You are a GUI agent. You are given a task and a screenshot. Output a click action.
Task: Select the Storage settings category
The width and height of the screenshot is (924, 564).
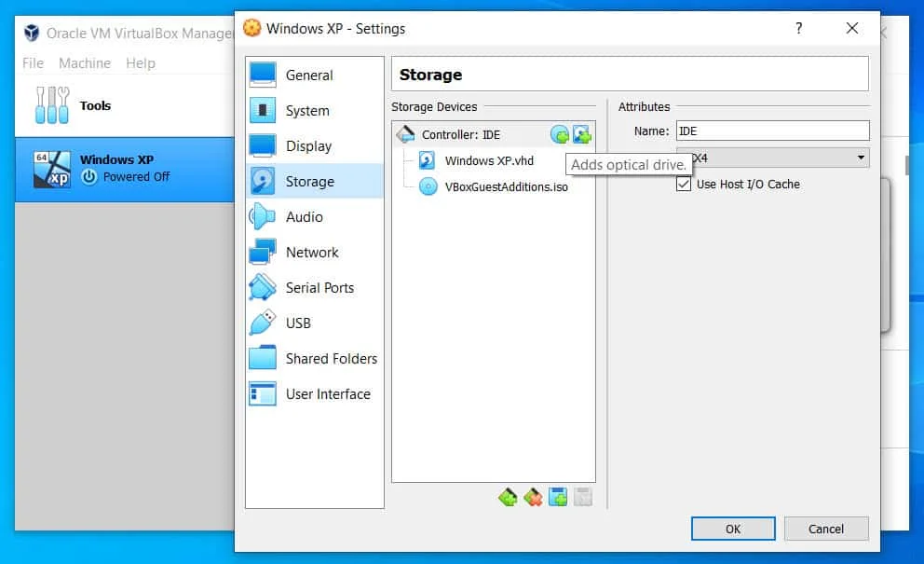314,181
